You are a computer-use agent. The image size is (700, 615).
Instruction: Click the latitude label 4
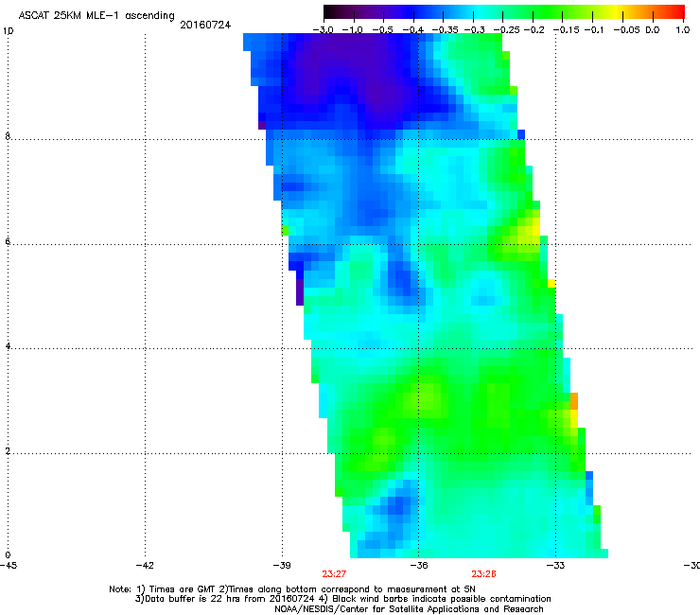[x=8, y=345]
